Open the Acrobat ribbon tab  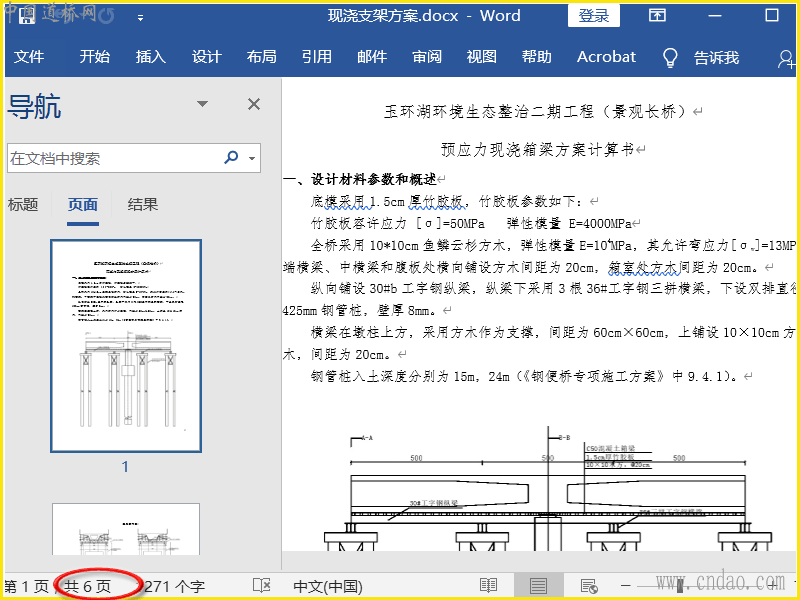tap(606, 57)
